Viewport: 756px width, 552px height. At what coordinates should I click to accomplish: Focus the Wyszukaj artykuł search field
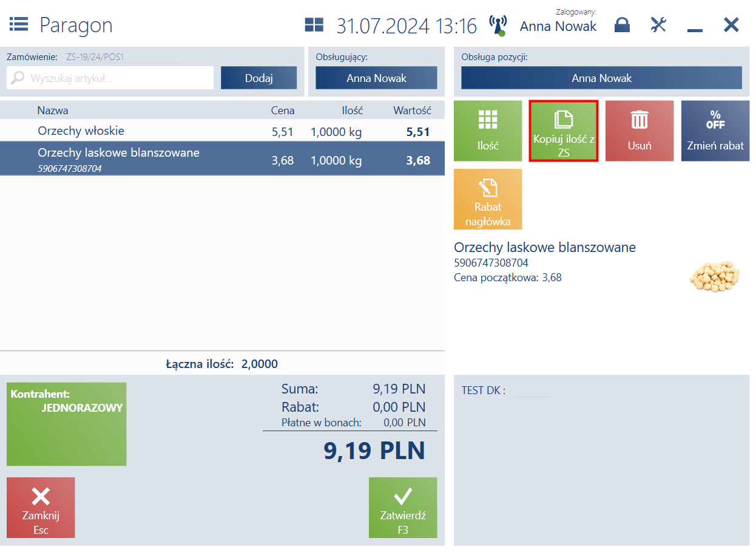(x=110, y=78)
